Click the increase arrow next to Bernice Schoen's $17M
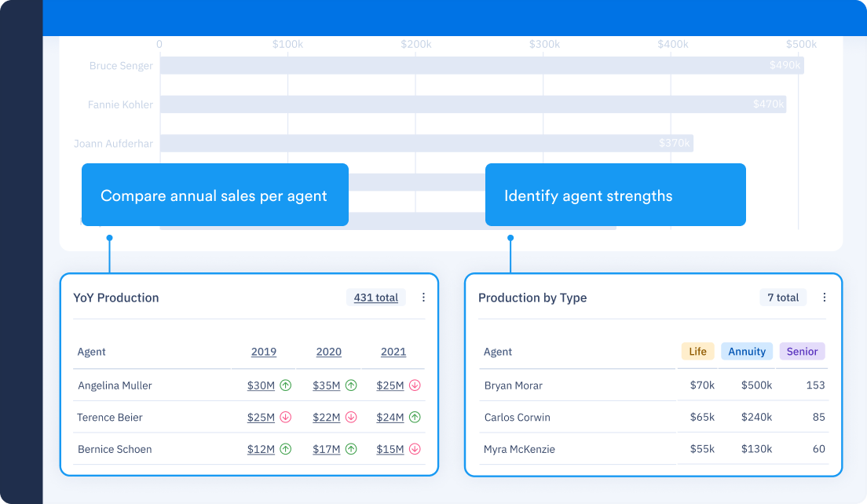This screenshot has height=504, width=867. point(350,448)
